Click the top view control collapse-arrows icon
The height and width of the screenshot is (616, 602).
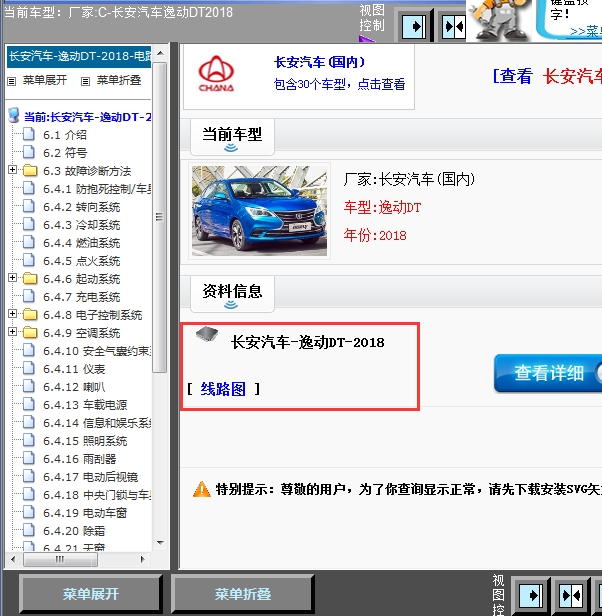(453, 26)
